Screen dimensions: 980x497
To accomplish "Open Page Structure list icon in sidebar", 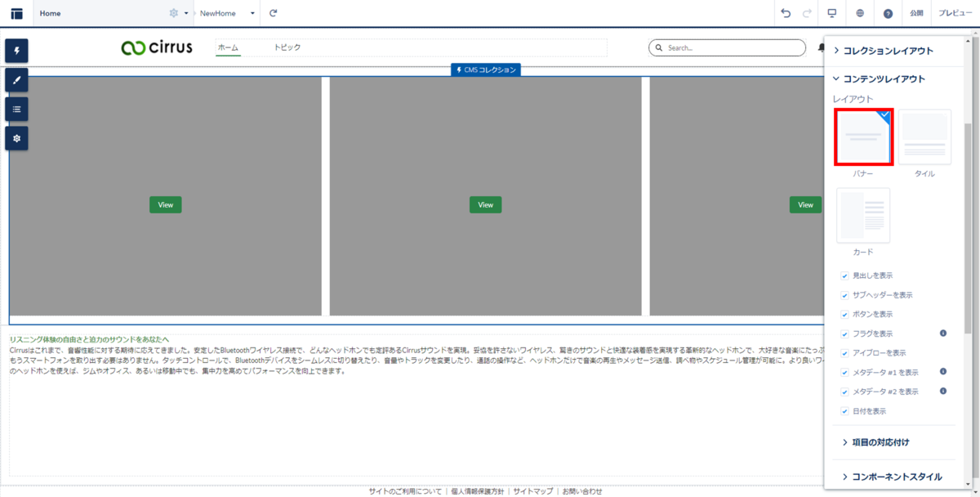I will coord(16,109).
